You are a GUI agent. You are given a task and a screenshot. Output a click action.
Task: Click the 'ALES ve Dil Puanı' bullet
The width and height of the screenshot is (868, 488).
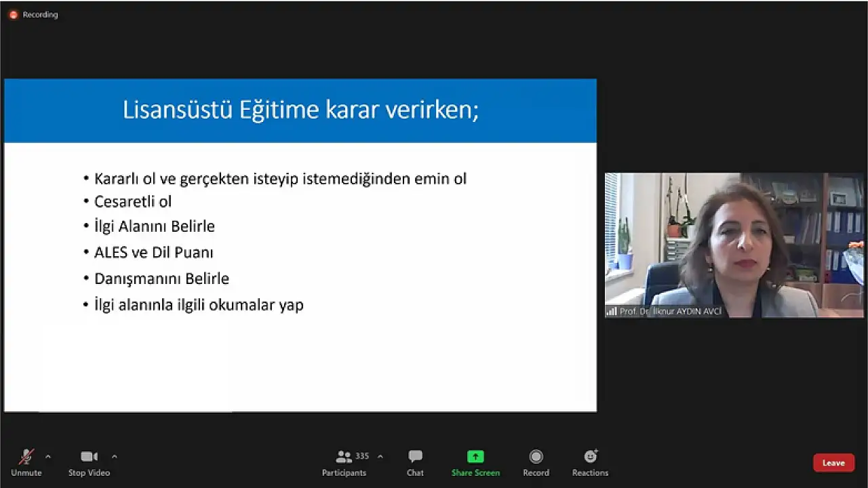click(x=154, y=252)
